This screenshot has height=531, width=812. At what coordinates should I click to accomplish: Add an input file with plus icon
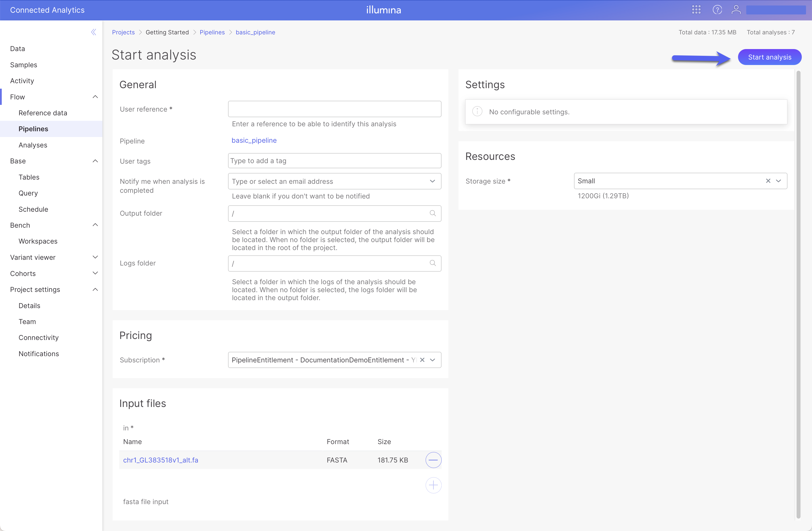(433, 485)
